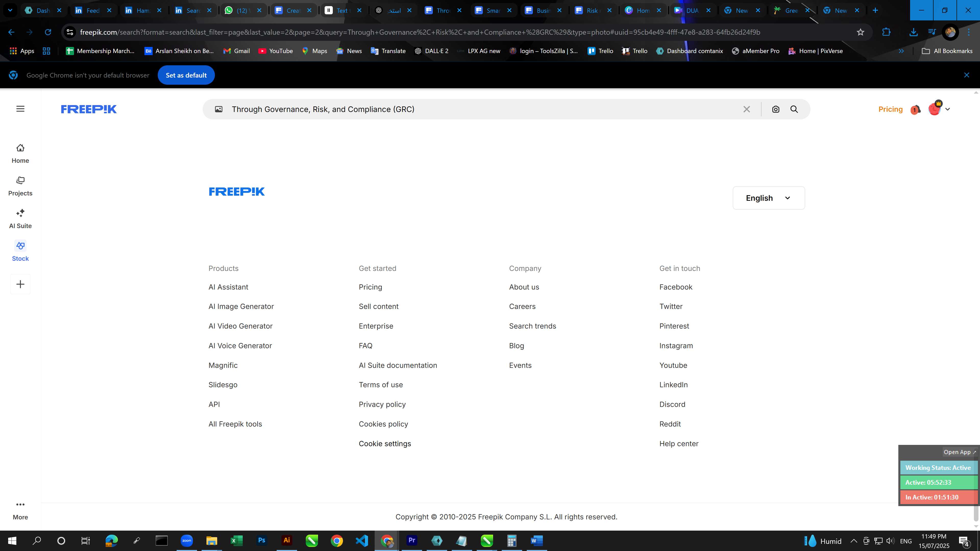The width and height of the screenshot is (980, 551).
Task: Open Chrome downloads icon
Action: (x=913, y=32)
